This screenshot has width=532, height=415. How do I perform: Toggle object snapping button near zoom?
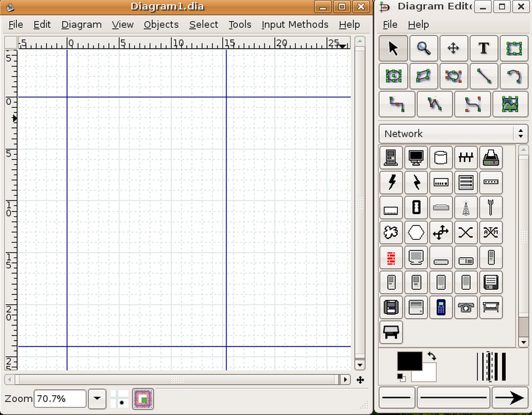(143, 399)
